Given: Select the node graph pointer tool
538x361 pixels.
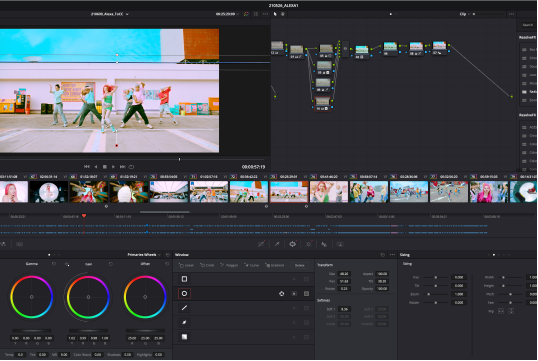Looking at the screenshot, I should tap(275, 14).
